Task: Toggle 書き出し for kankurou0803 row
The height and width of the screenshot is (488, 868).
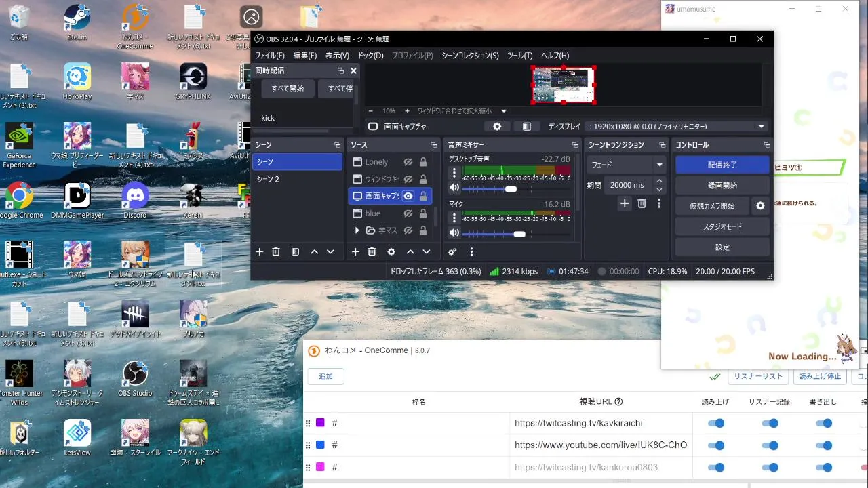Action: (x=824, y=467)
